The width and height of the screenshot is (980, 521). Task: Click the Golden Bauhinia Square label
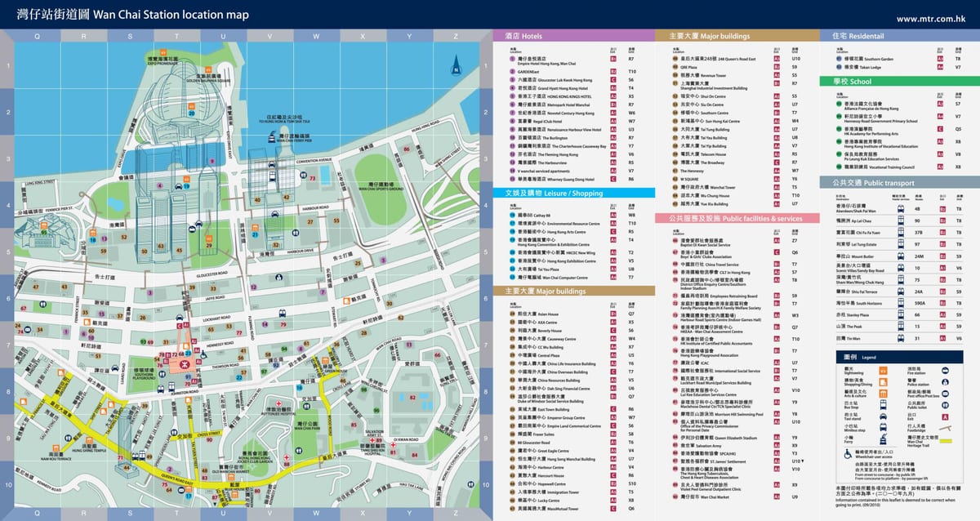point(207,78)
